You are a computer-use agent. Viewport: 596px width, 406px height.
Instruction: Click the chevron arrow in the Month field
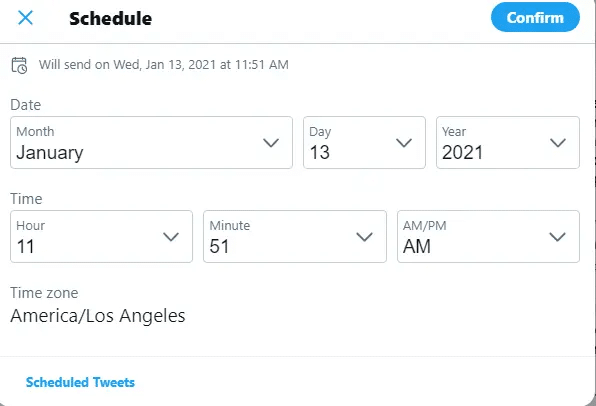(x=271, y=143)
